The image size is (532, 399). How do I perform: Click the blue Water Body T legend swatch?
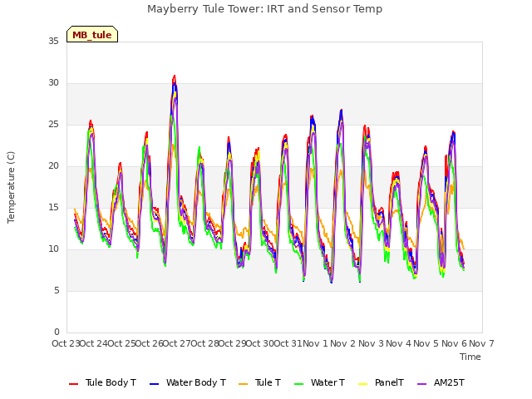coord(155,384)
